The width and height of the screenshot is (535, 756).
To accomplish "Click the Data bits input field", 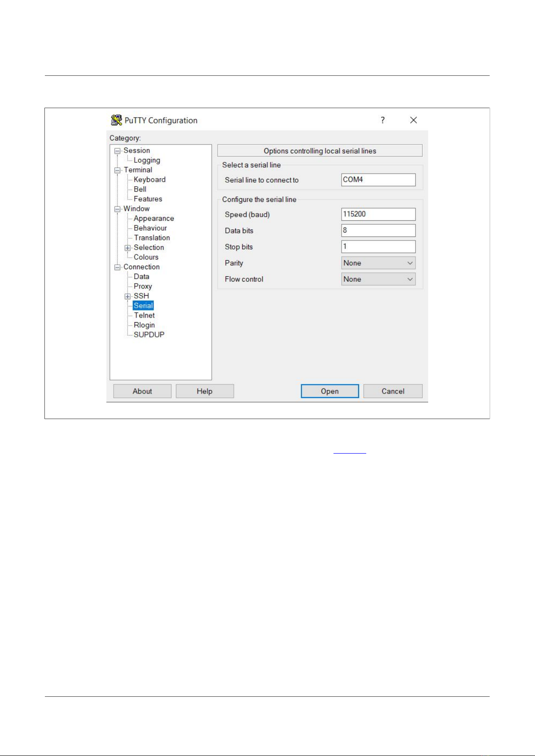I will point(378,230).
